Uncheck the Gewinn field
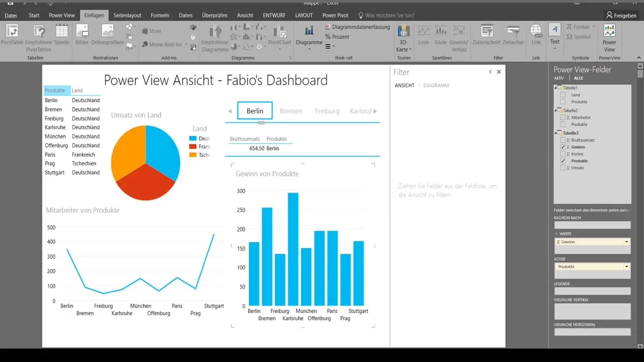The height and width of the screenshot is (362, 644). tap(563, 147)
